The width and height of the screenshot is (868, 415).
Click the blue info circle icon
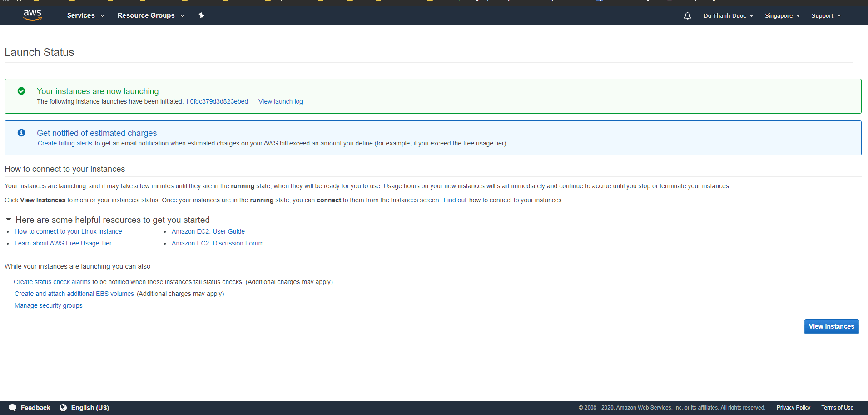[x=21, y=133]
